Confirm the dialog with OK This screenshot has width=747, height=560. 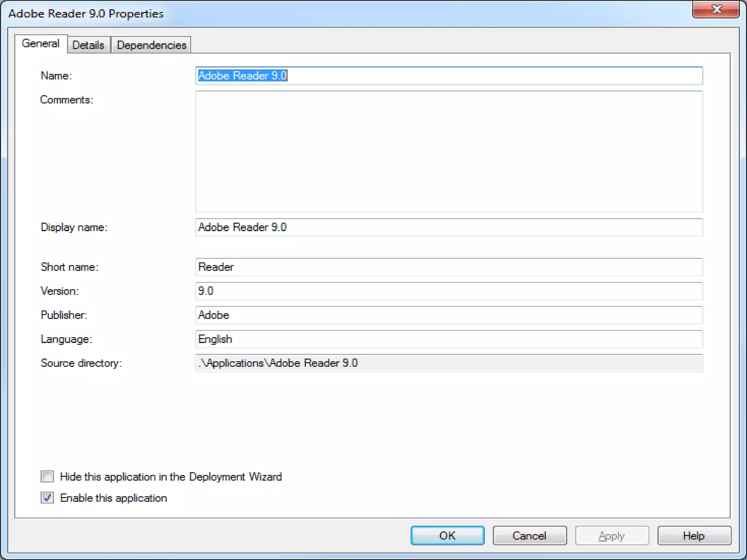coord(448,536)
